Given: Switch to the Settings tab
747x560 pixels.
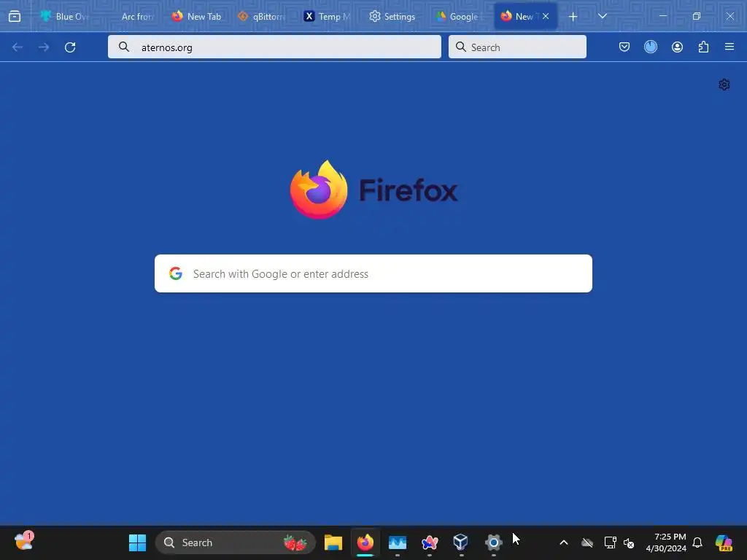Looking at the screenshot, I should click(392, 16).
